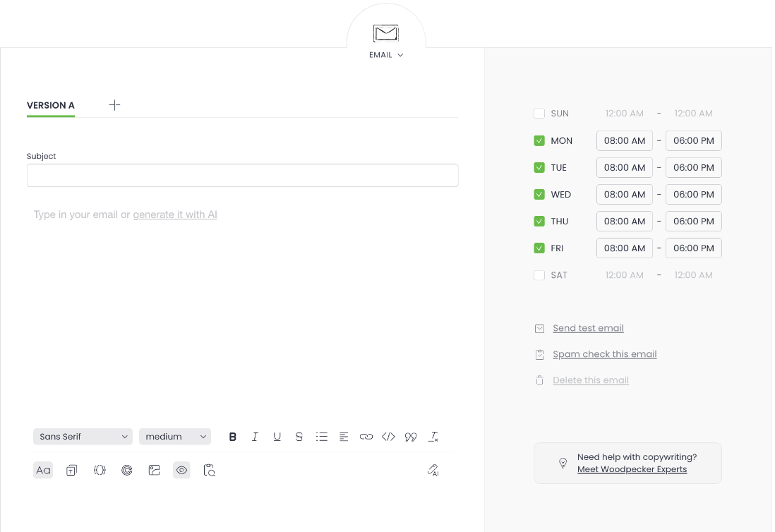Click the Send test email link
The image size is (775, 532).
pos(588,328)
